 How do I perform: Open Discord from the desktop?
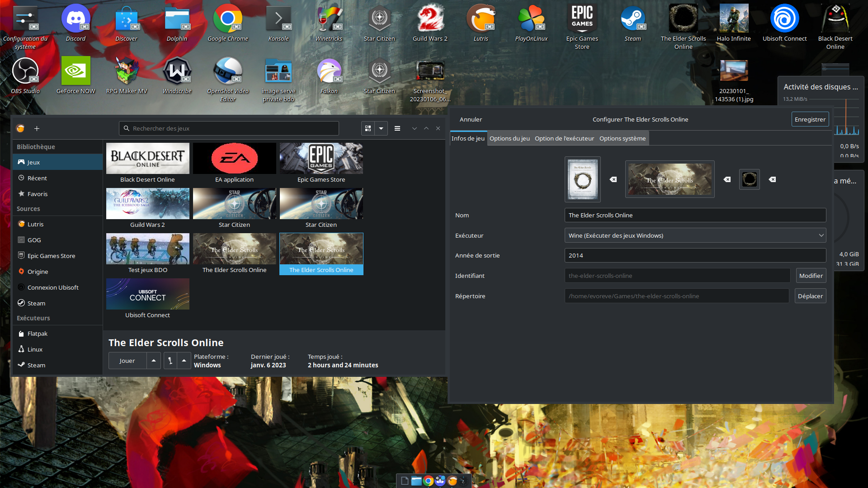75,23
